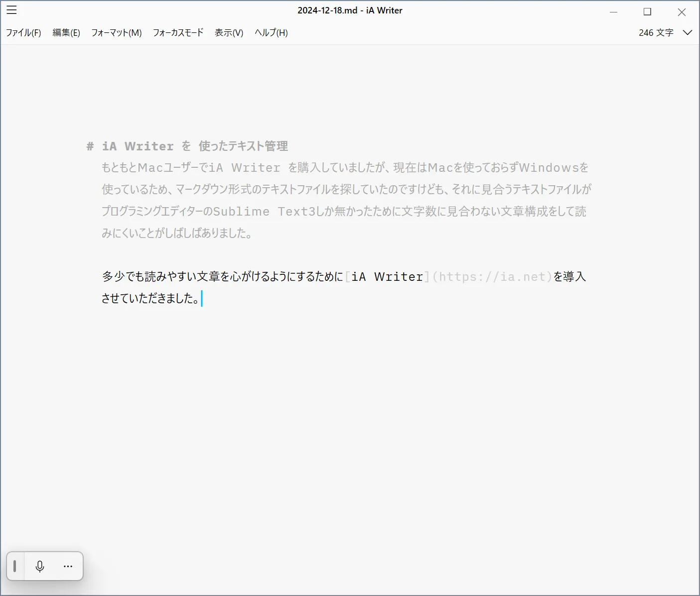700x596 pixels.
Task: Click the bracketed iA Writer link text
Action: coord(387,277)
